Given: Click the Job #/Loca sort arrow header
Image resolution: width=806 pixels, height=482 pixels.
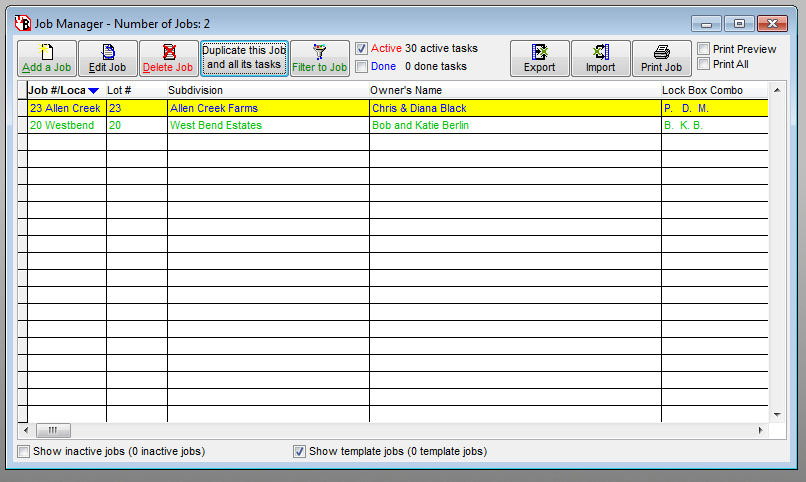Looking at the screenshot, I should click(x=93, y=91).
